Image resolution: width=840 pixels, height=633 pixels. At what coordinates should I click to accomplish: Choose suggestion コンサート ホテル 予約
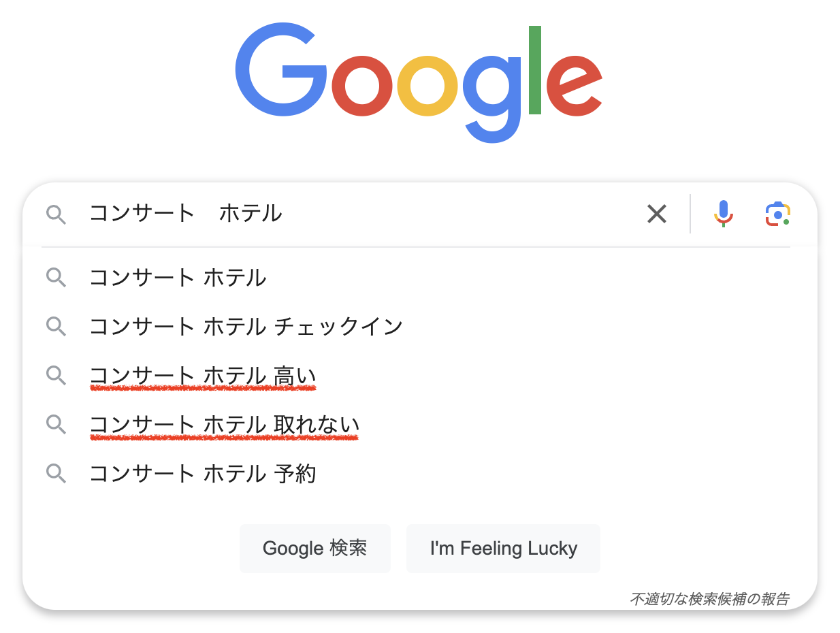click(x=202, y=474)
